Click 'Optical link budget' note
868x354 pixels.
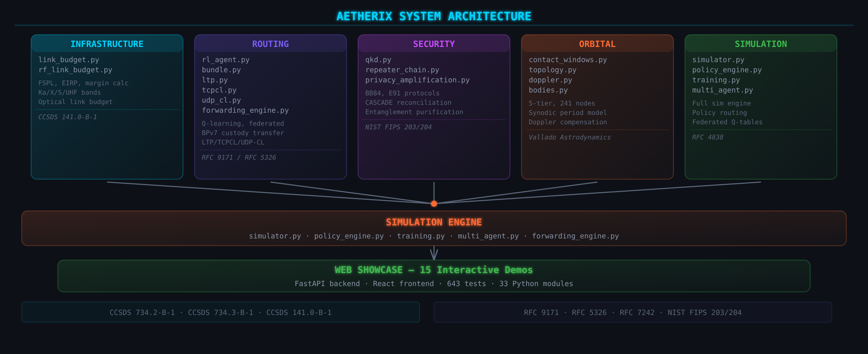(75, 102)
